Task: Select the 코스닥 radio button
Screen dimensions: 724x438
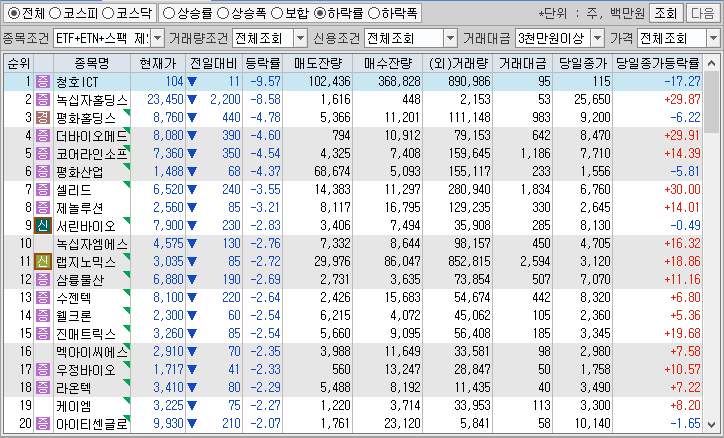Action: pyautogui.click(x=108, y=13)
